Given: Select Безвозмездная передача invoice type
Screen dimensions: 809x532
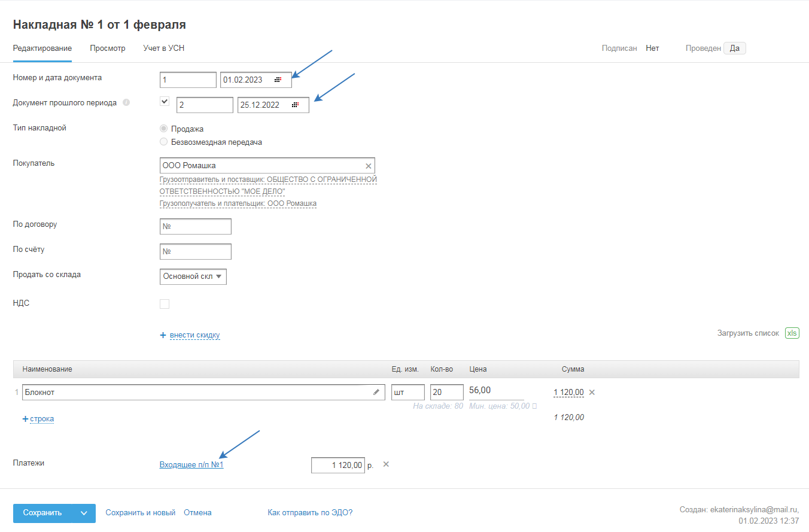Looking at the screenshot, I should point(163,142).
